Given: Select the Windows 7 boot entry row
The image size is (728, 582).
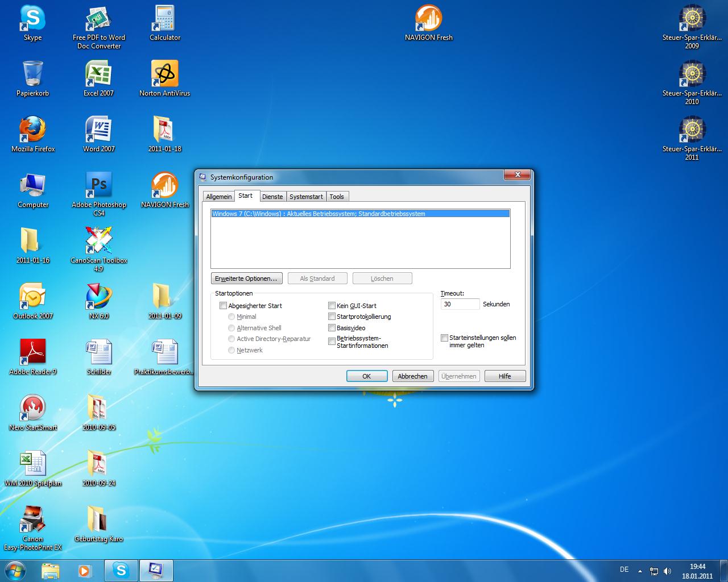Looking at the screenshot, I should tap(361, 214).
